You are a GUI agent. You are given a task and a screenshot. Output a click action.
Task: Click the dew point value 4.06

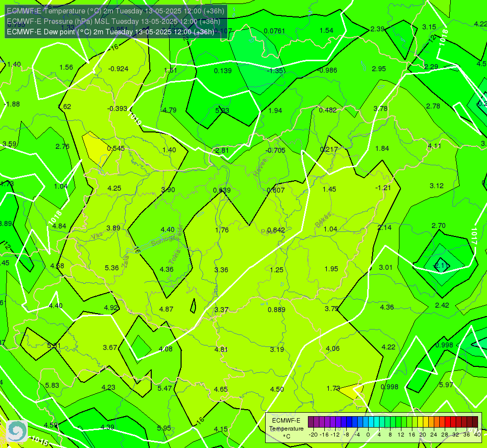tap(333, 348)
